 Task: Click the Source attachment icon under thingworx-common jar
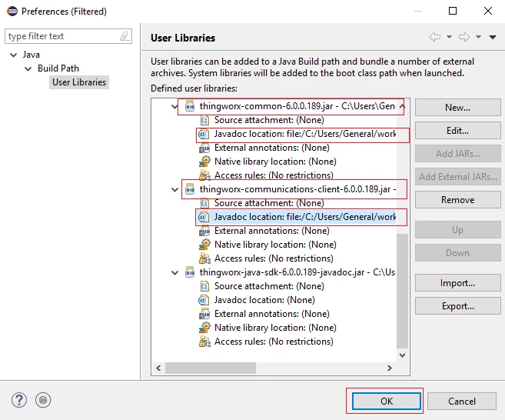[x=204, y=120]
